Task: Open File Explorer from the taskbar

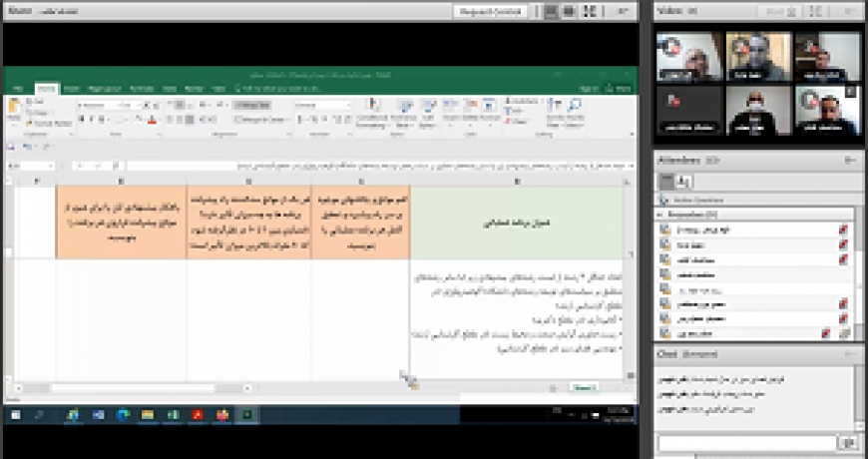Action: pos(148,415)
